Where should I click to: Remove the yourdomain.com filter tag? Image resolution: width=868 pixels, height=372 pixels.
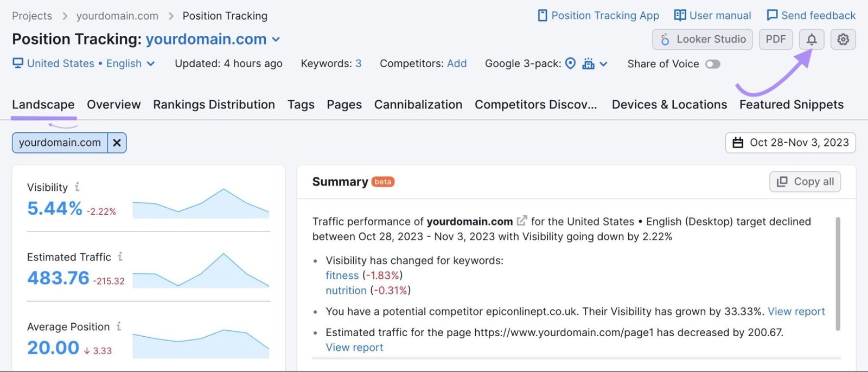(117, 143)
